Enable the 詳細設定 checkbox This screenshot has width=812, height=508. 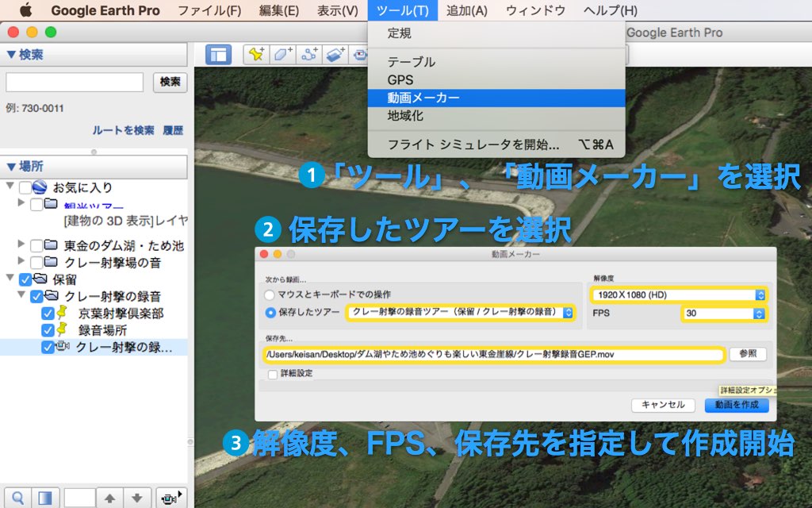273,375
